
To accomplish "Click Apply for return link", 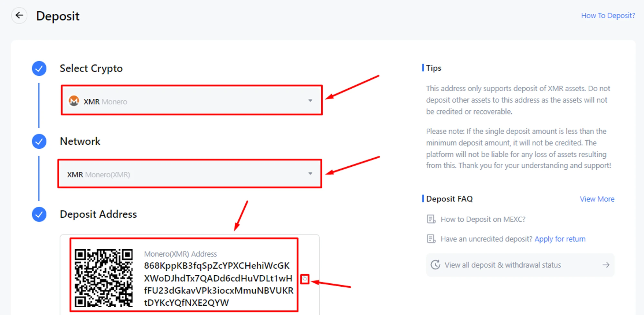I will click(560, 239).
